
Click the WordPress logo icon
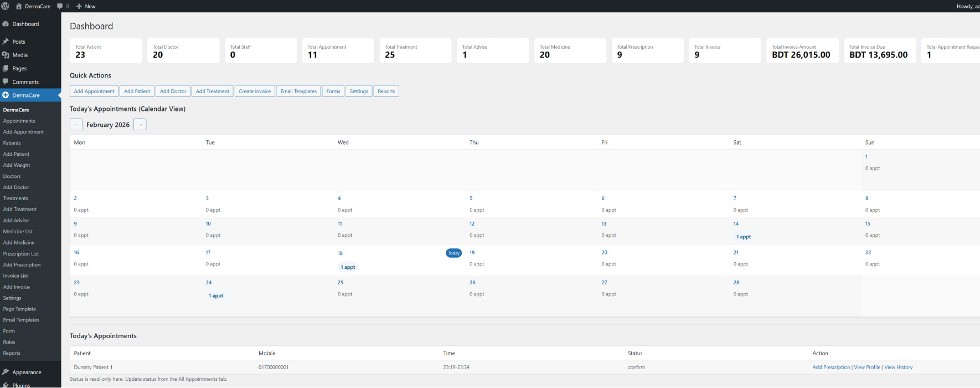pyautogui.click(x=6, y=6)
